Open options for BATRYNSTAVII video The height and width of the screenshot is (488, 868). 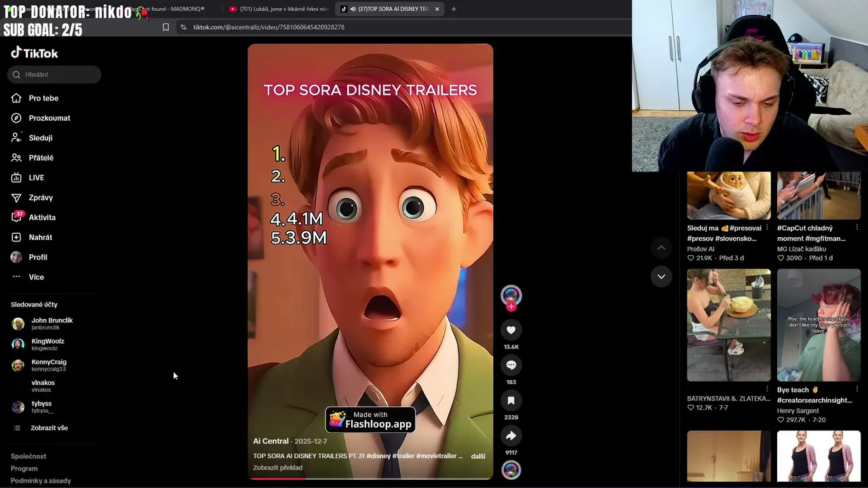pos(767,390)
